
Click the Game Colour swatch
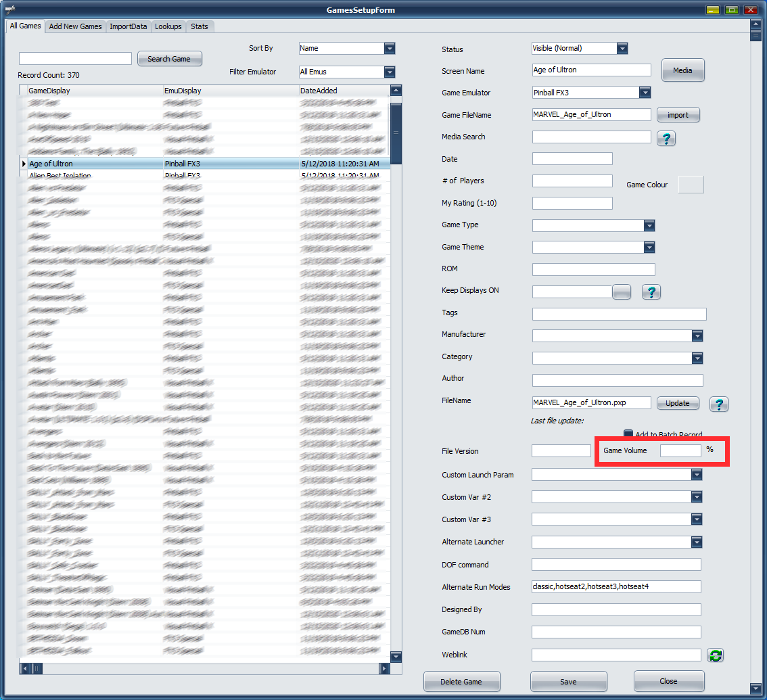tap(691, 185)
